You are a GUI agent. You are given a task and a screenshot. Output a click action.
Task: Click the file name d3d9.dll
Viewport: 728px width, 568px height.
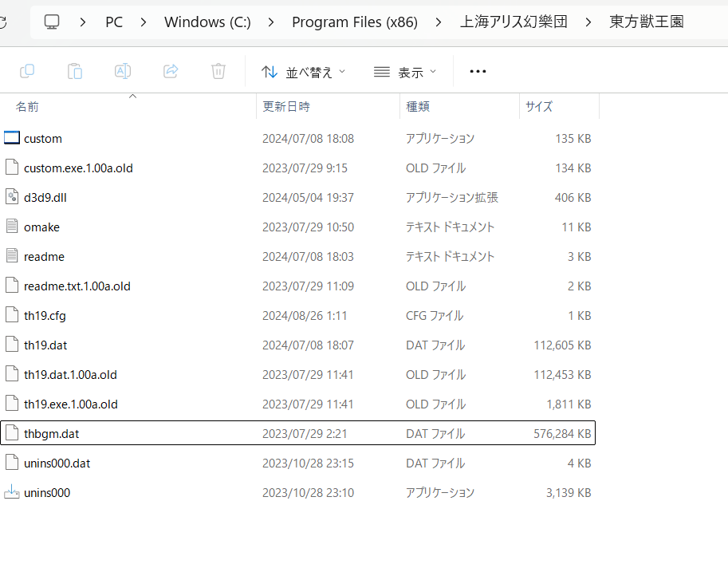click(x=45, y=198)
